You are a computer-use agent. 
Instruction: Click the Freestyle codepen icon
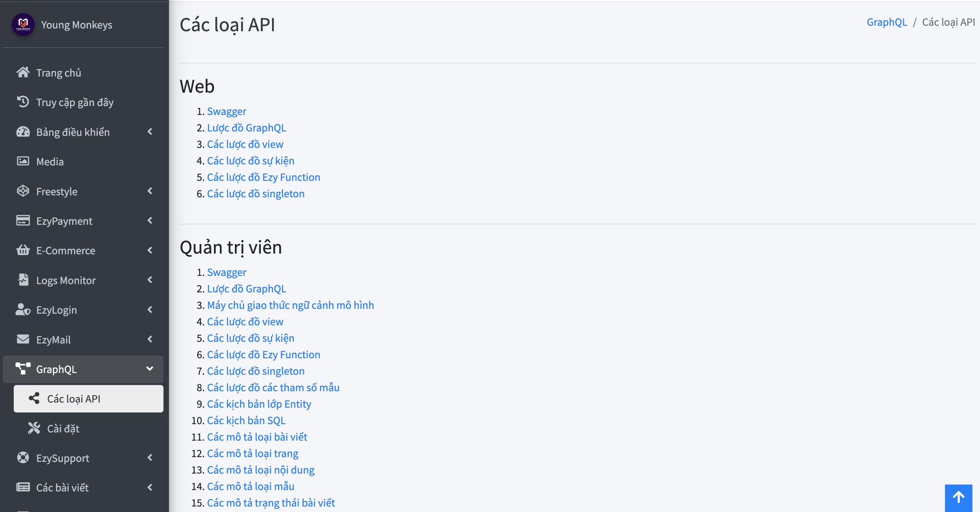click(23, 191)
